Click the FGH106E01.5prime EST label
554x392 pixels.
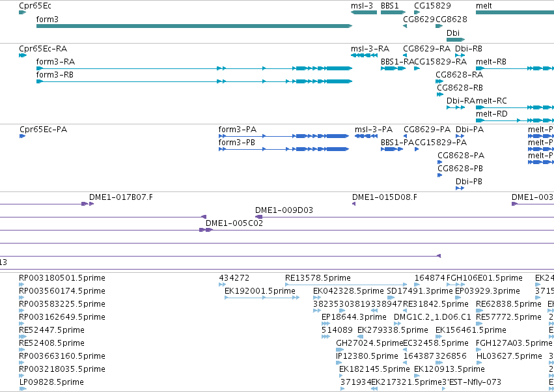click(484, 278)
